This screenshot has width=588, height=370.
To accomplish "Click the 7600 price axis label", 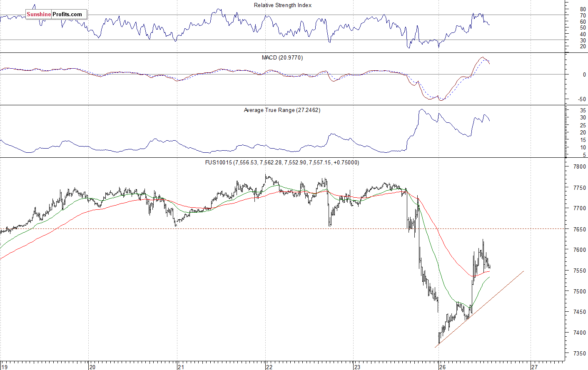I will [x=580, y=250].
